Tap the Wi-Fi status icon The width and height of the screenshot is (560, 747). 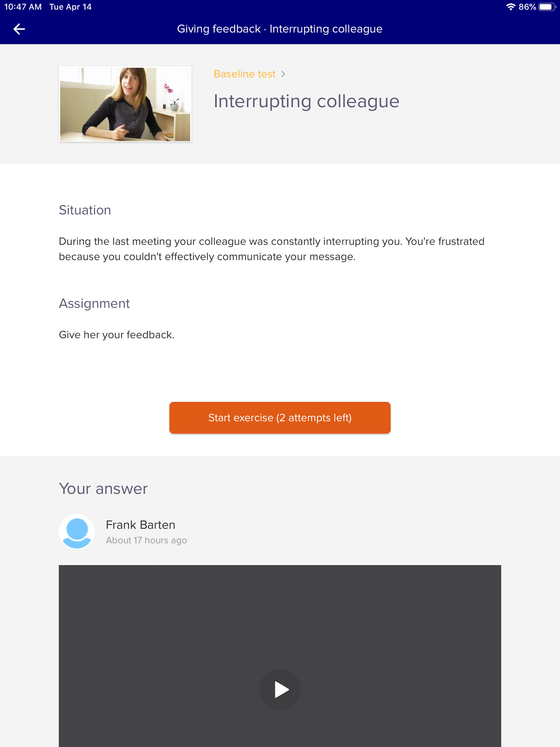point(511,7)
